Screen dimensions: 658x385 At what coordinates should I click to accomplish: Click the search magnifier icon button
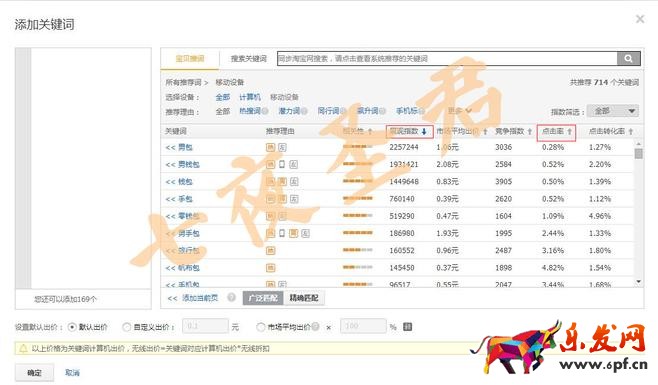628,58
